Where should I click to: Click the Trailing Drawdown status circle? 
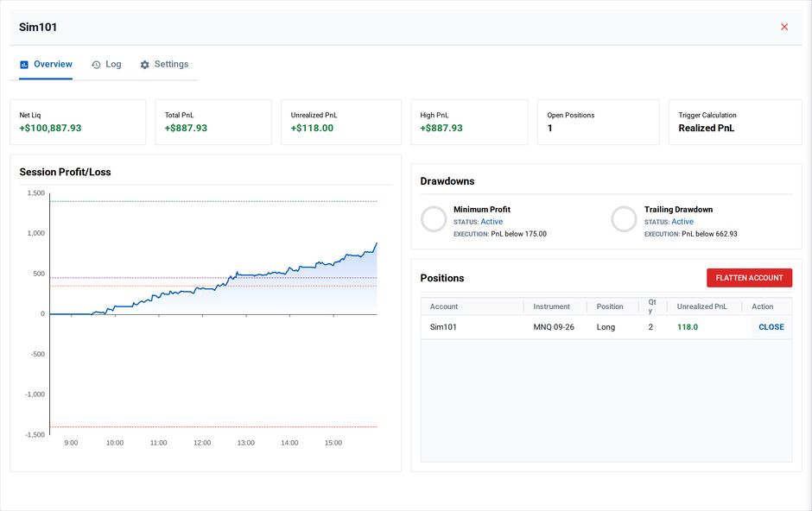click(x=624, y=218)
